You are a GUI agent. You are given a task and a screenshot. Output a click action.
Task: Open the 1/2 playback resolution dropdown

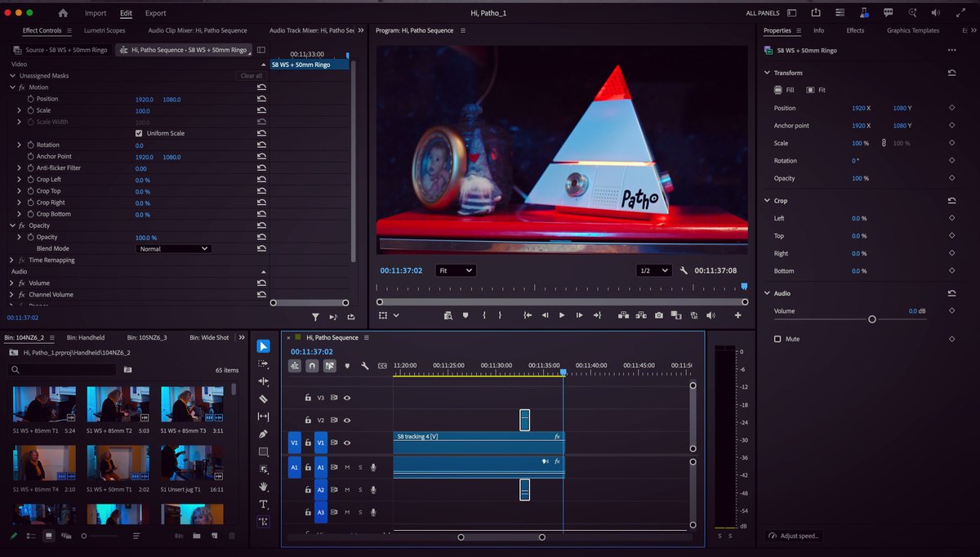tap(653, 270)
